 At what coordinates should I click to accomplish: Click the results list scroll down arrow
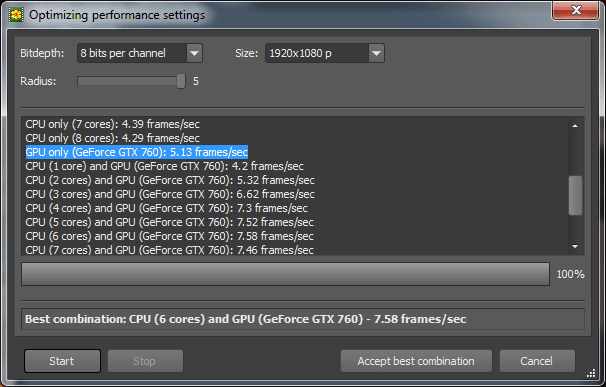[575, 246]
